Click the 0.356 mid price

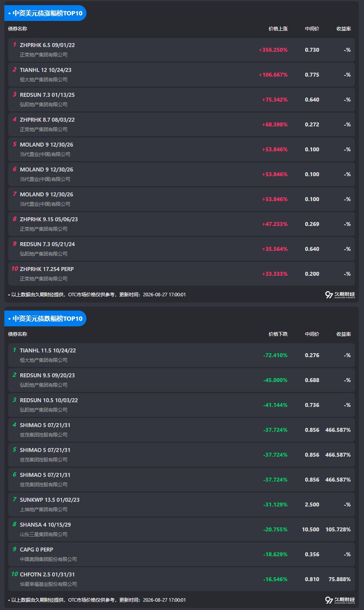(312, 555)
